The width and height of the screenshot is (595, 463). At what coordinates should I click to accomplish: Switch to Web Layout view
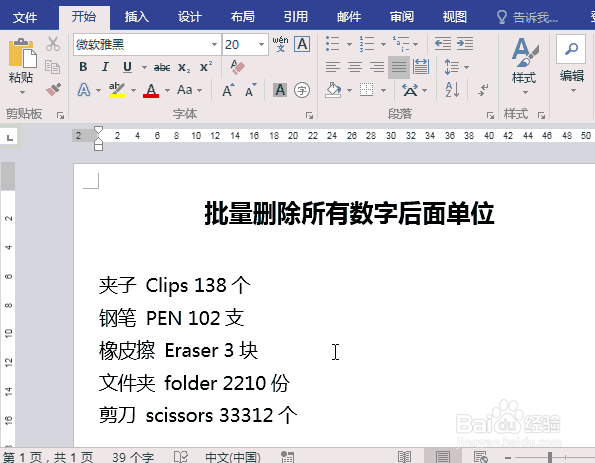[x=481, y=457]
